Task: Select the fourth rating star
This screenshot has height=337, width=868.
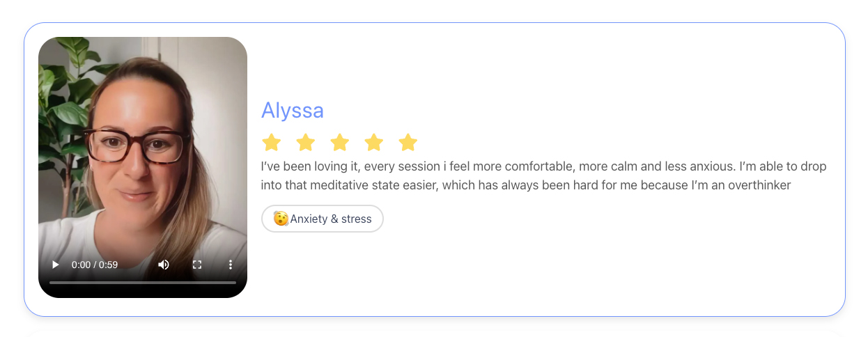Action: click(x=374, y=143)
